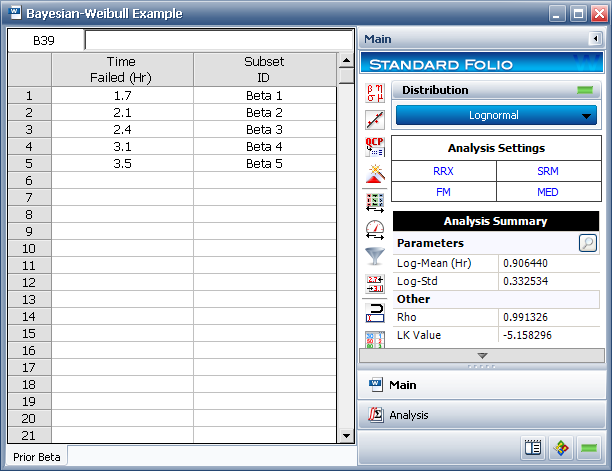
Task: Toggle the RRX analysis method setting
Action: coord(443,171)
